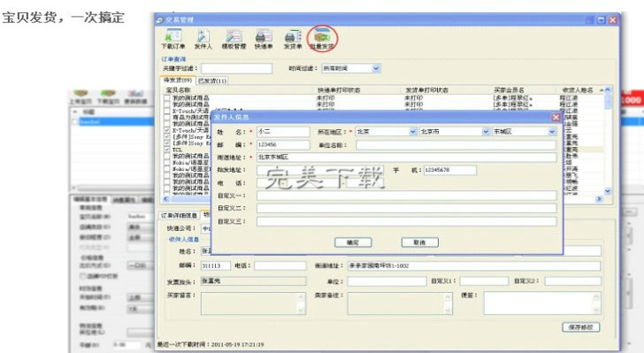The image size is (644, 353).
Task: Click the 保存修改 save changes button
Action: 580,327
